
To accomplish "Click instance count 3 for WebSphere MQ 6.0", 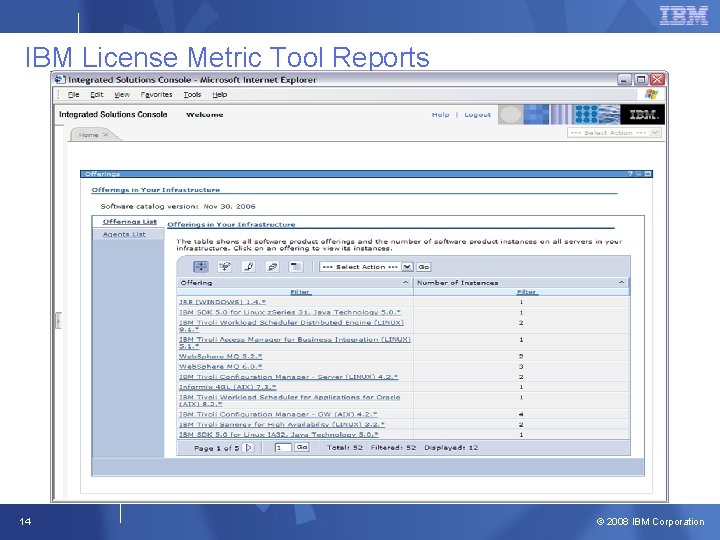I will click(521, 366).
